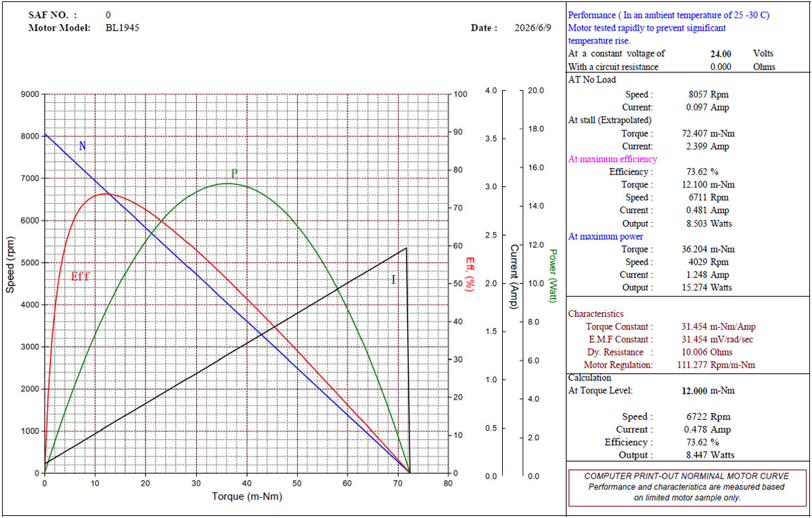Click the SAF NO. value 0
This screenshot has width=812, height=518.
pyautogui.click(x=109, y=14)
